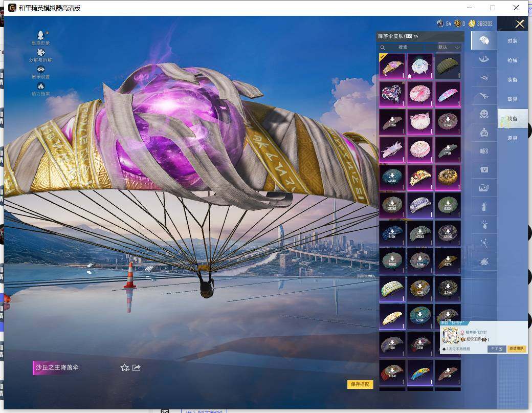Viewport: 532px width, 413px height.
Task: Click the 更换形象 change appearance icon
Action: point(41,35)
